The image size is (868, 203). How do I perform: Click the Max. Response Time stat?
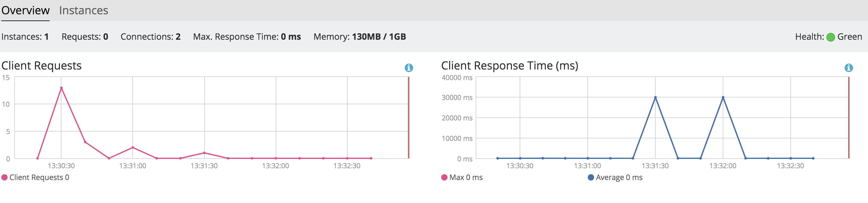click(x=247, y=37)
